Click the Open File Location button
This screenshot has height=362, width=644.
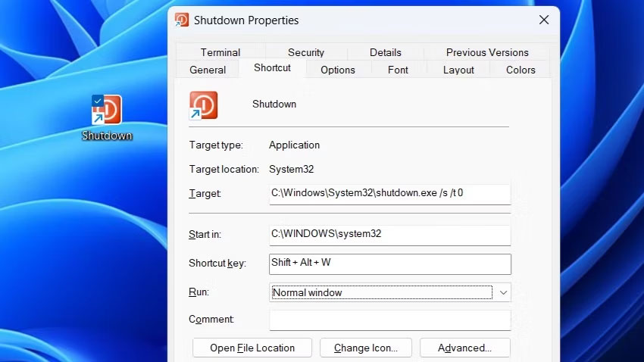[x=252, y=348]
